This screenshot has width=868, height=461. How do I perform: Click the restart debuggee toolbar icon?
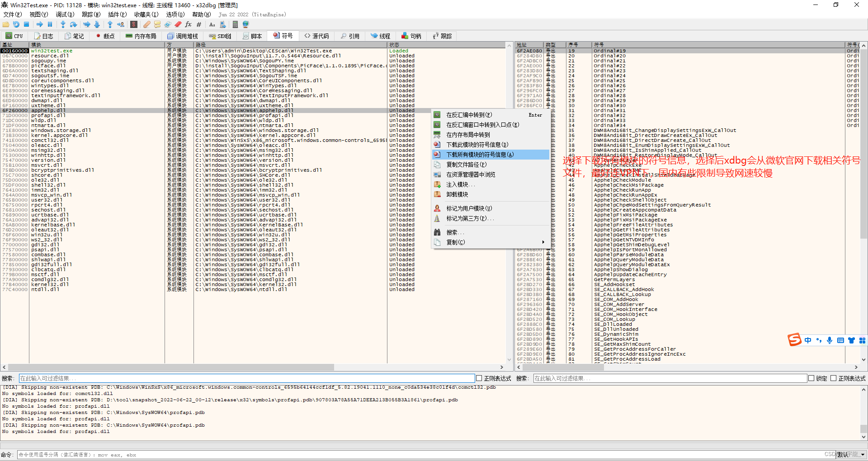click(x=16, y=24)
